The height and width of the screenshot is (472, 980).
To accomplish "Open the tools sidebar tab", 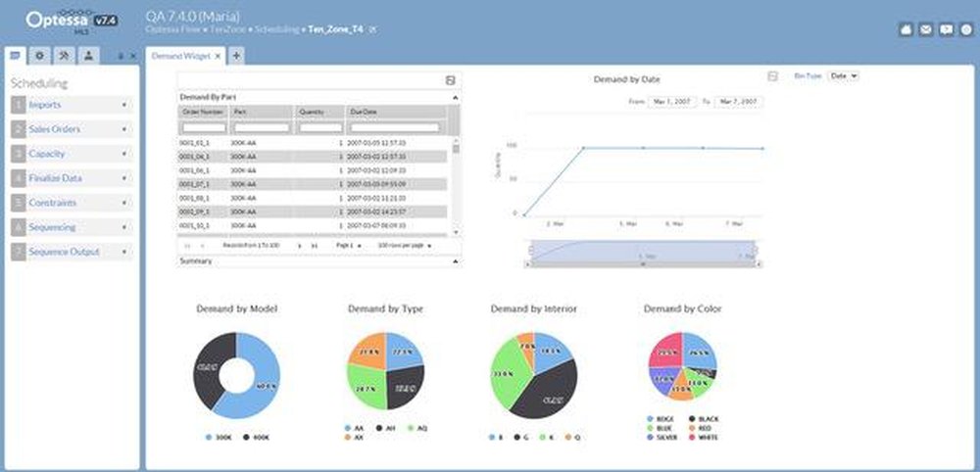I will (64, 56).
